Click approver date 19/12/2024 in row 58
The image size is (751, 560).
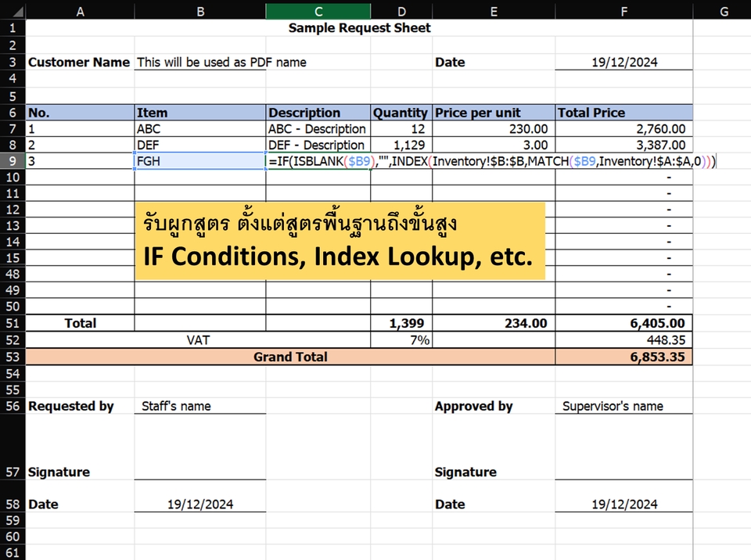[624, 504]
